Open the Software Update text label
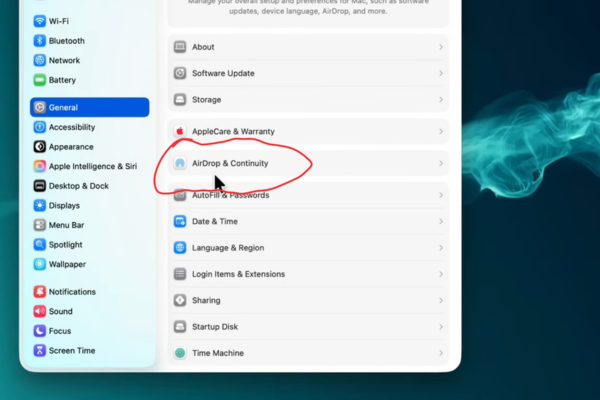 coord(223,73)
